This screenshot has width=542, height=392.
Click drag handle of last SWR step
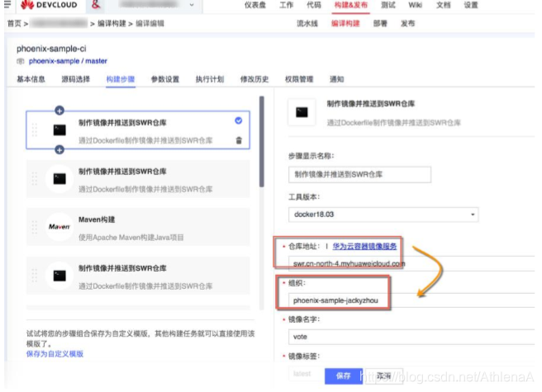34,276
